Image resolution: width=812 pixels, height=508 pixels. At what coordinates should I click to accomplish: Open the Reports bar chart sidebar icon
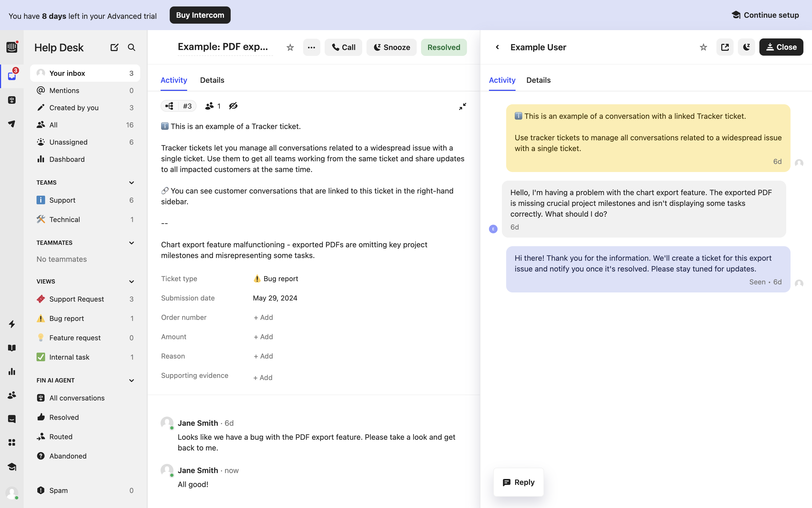tap(12, 371)
